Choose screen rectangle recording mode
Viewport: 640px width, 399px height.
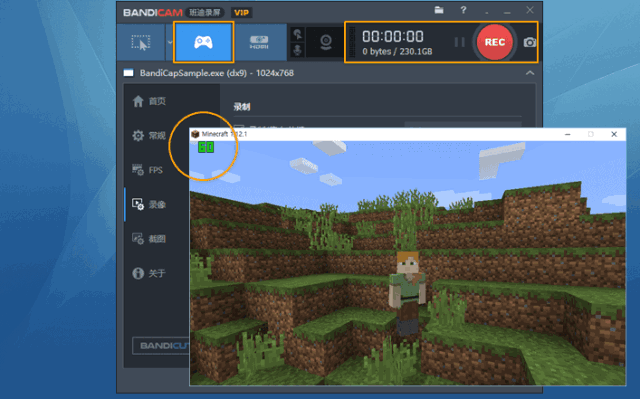pos(141,42)
